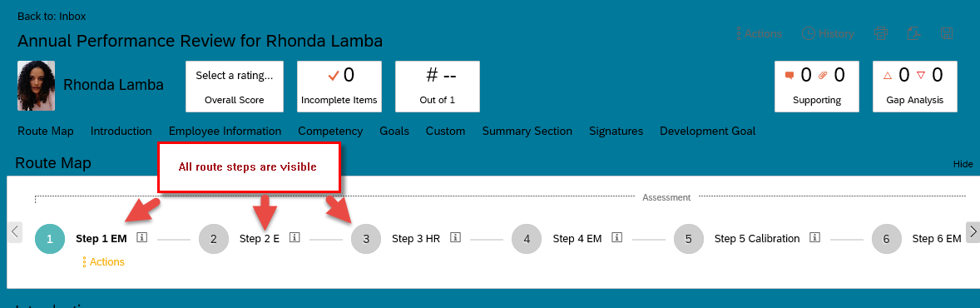Open the Select a rating Overall Score dropdown
This screenshot has width=980, height=308.
pos(235,87)
